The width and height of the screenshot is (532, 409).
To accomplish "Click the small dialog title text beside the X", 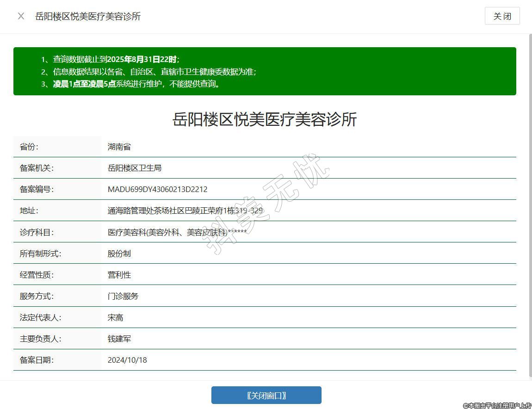I will [x=88, y=16].
